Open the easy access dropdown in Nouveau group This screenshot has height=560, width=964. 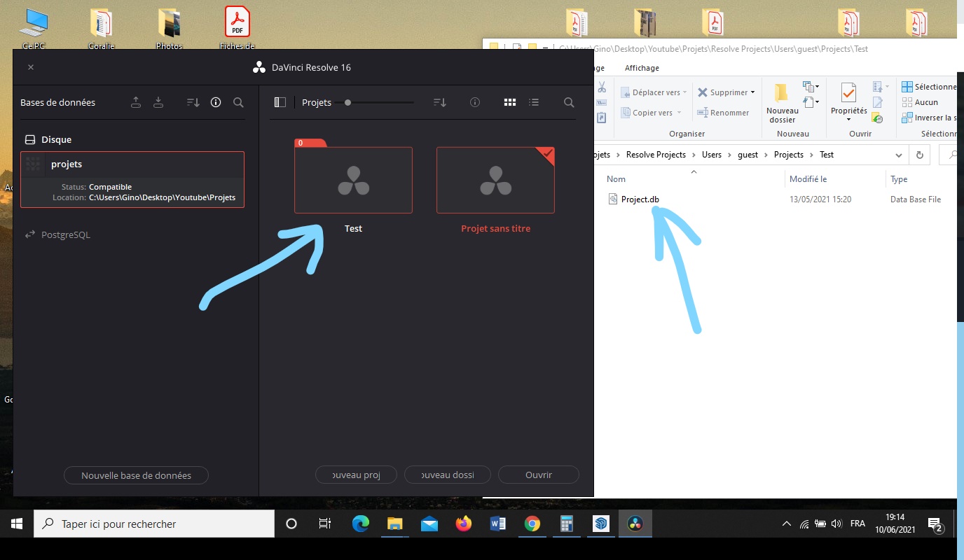[811, 103]
